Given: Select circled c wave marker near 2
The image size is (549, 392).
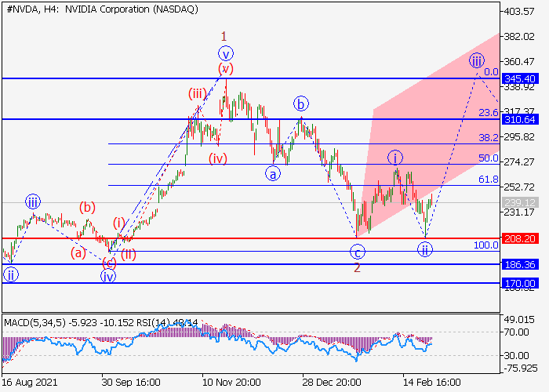Looking at the screenshot, I should (x=358, y=252).
